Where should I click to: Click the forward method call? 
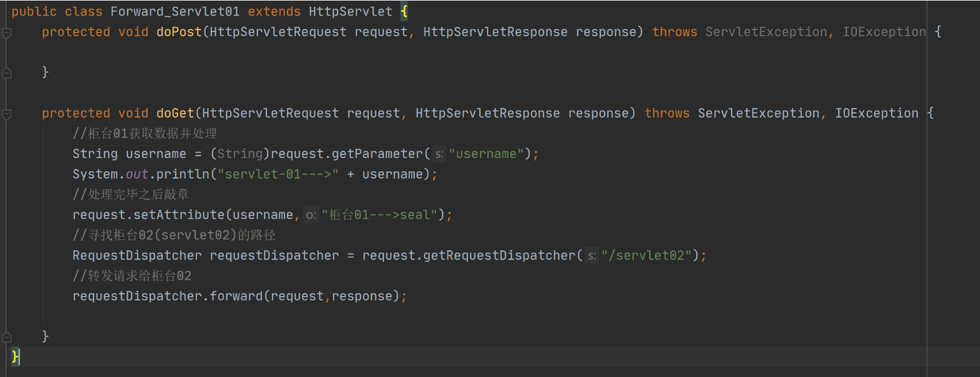pyautogui.click(x=236, y=296)
